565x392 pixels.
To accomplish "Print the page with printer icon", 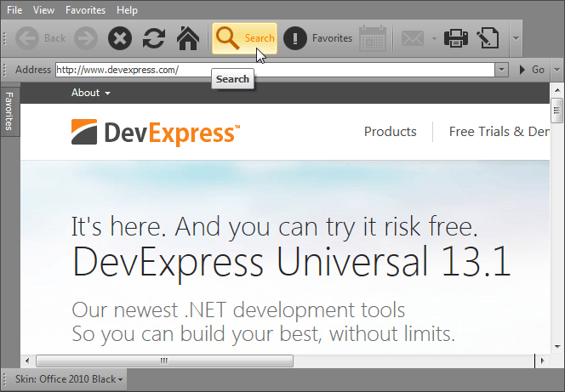I will pos(456,38).
